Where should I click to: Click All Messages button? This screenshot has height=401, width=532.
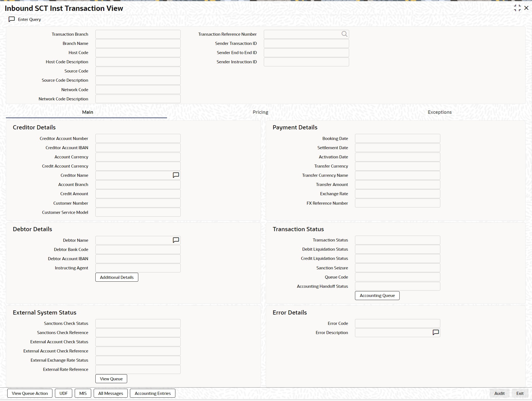(111, 393)
